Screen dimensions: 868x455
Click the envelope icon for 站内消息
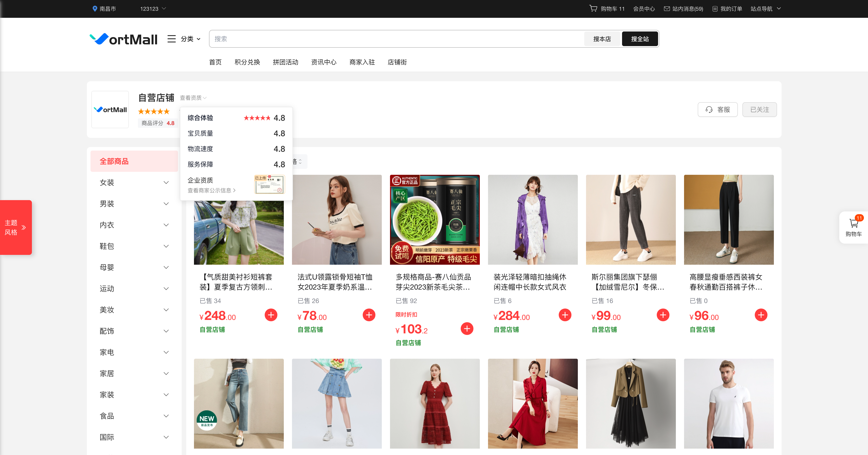tap(666, 8)
